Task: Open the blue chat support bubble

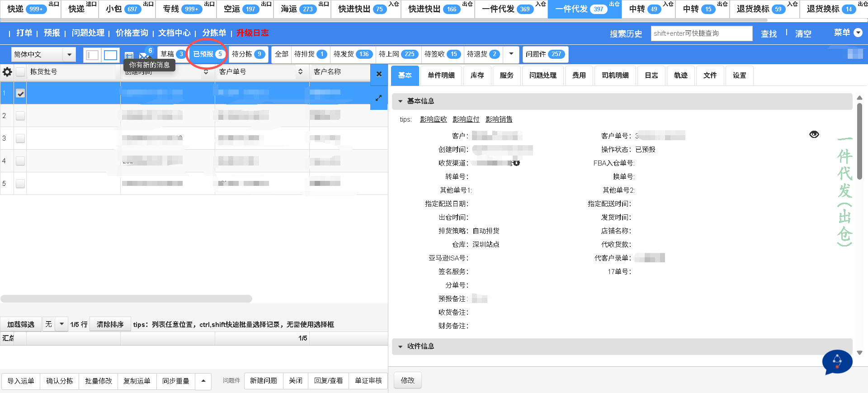Action: [837, 362]
